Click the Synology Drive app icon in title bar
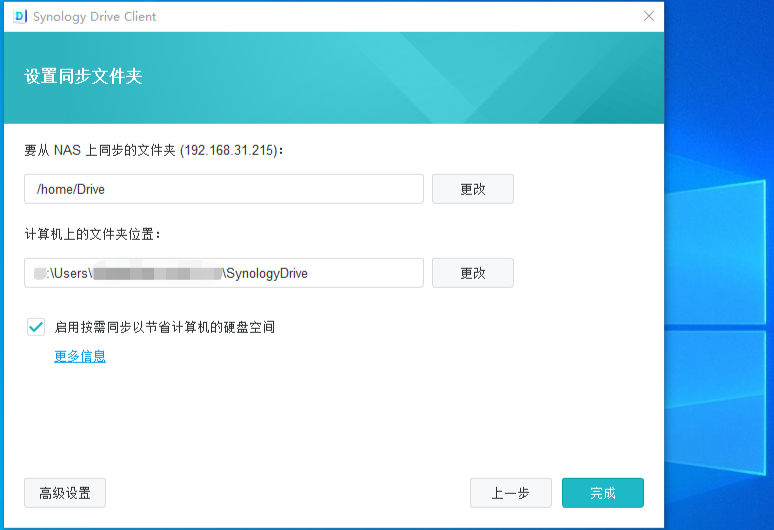Image resolution: width=774 pixels, height=530 pixels. click(x=19, y=16)
